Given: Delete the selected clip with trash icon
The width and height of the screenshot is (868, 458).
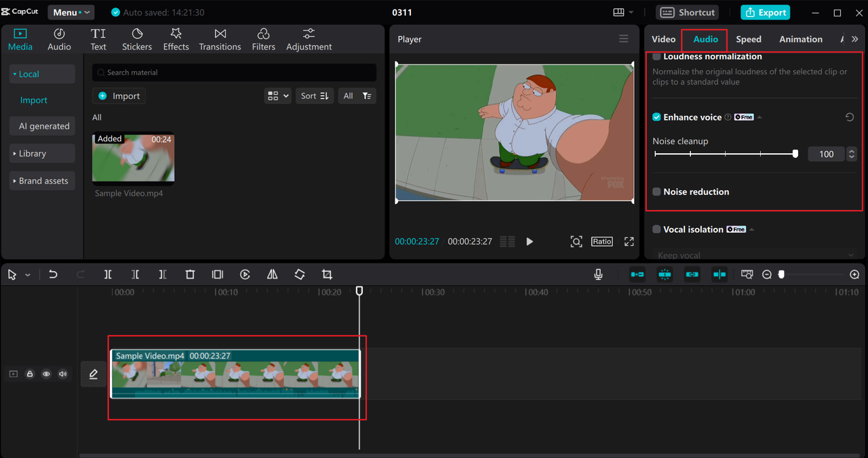Looking at the screenshot, I should tap(190, 274).
